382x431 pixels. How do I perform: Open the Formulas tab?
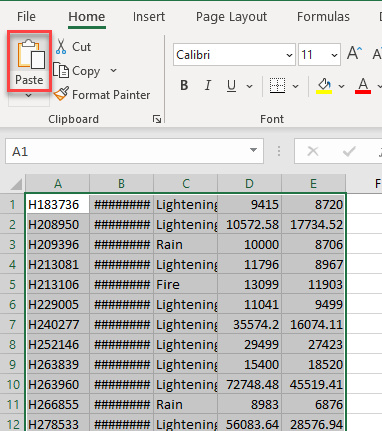pyautogui.click(x=323, y=16)
